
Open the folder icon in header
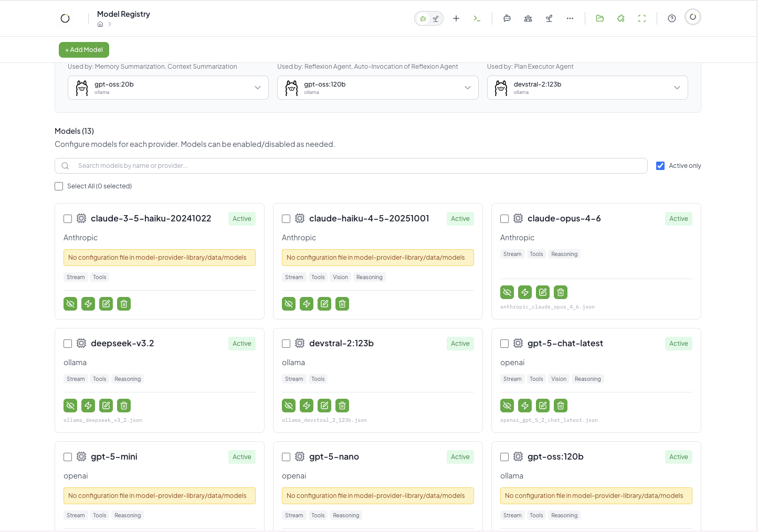pos(599,18)
